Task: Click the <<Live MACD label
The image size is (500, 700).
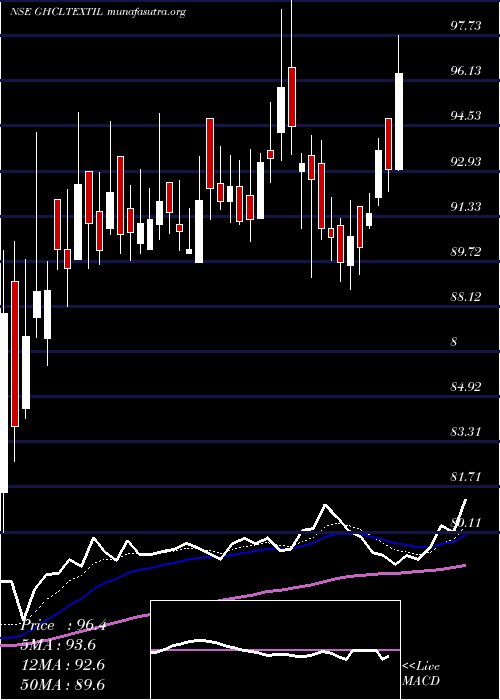Action: (421, 674)
